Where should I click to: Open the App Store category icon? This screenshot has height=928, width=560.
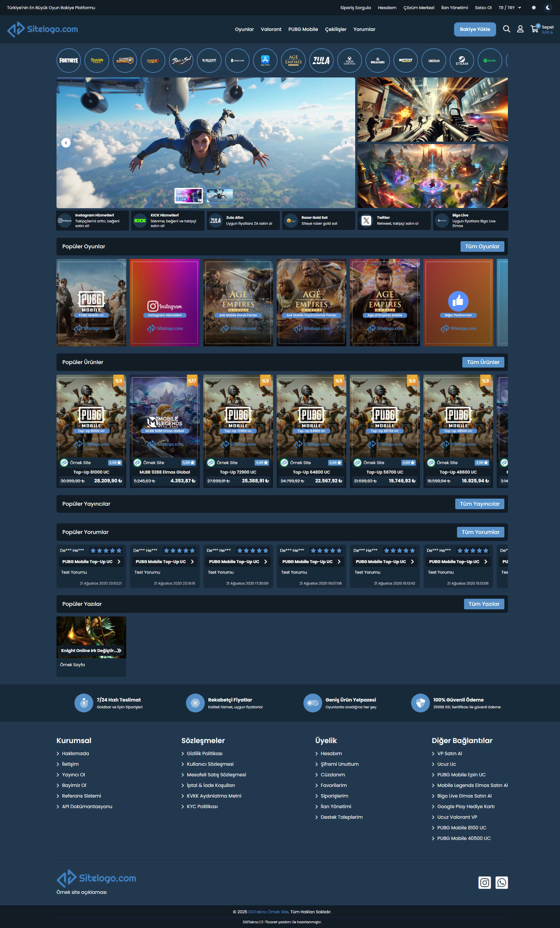point(265,60)
